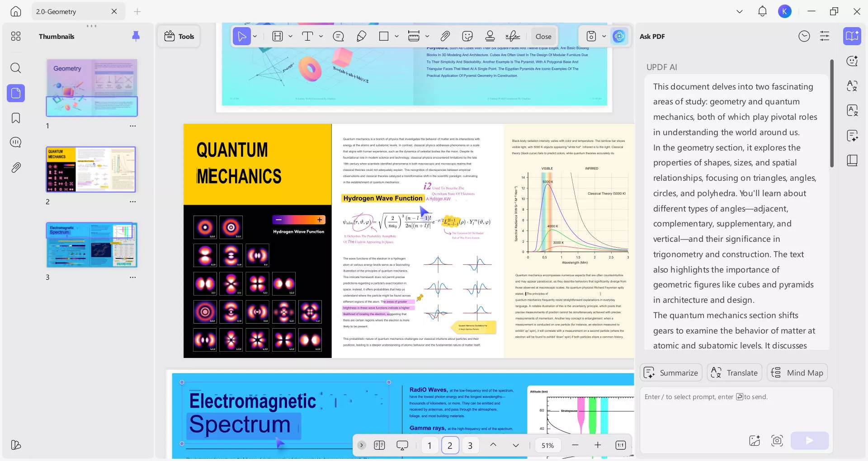Click the Summarize button

coord(671,372)
